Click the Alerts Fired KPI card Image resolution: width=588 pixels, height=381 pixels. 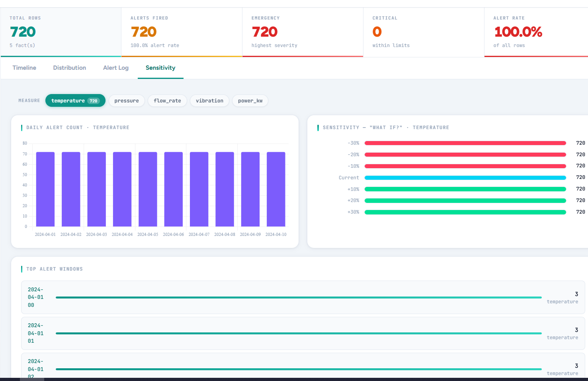click(182, 32)
